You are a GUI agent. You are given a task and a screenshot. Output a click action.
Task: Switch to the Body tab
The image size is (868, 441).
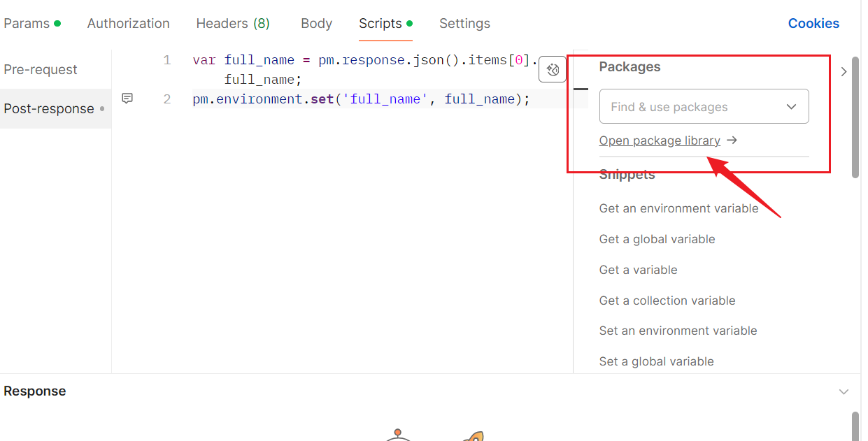(x=316, y=23)
